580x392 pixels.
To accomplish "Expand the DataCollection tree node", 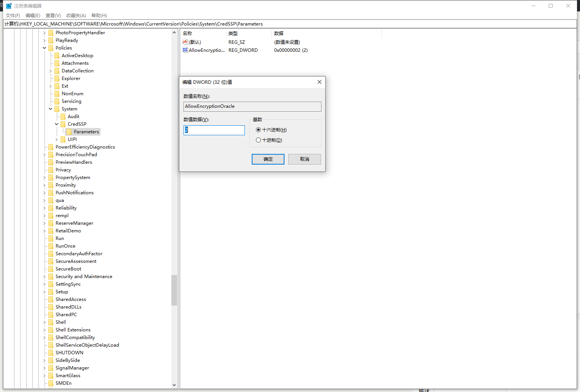I will click(x=51, y=71).
